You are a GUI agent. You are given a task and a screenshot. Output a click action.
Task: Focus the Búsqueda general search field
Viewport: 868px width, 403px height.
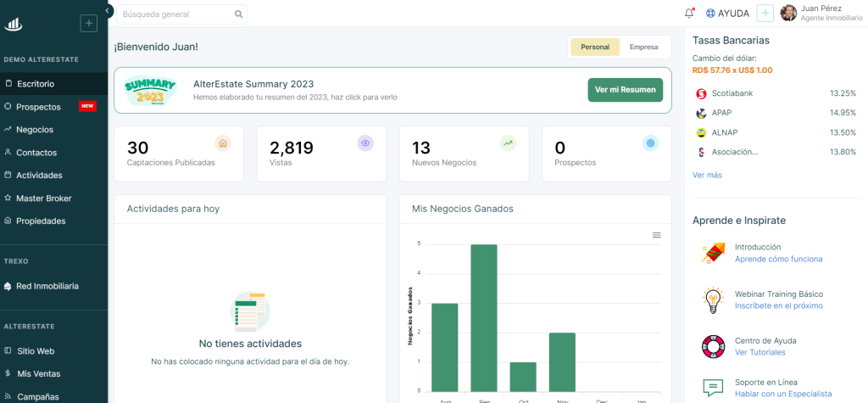[182, 14]
